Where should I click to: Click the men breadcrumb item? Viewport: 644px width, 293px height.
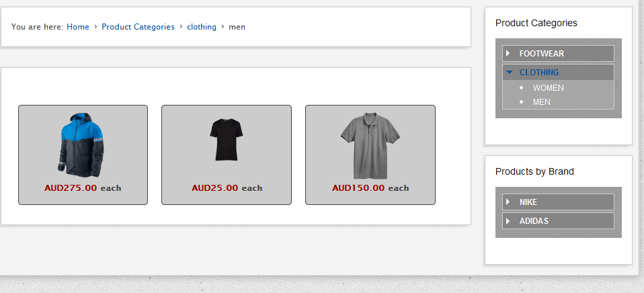click(237, 27)
